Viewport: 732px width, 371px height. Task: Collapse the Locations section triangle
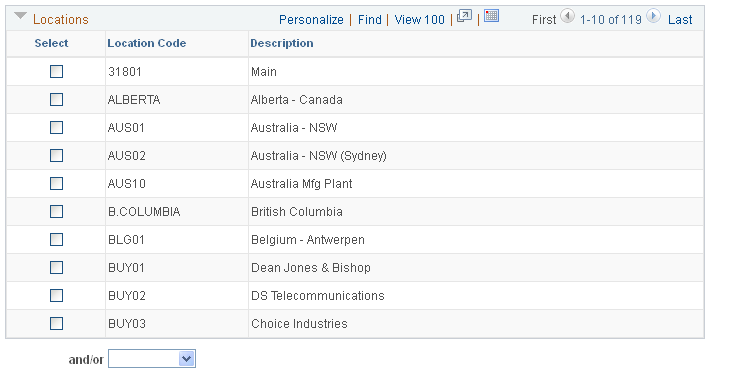pos(20,16)
